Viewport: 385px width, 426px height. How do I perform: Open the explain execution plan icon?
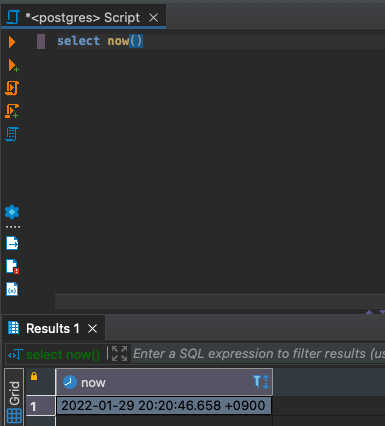12,134
